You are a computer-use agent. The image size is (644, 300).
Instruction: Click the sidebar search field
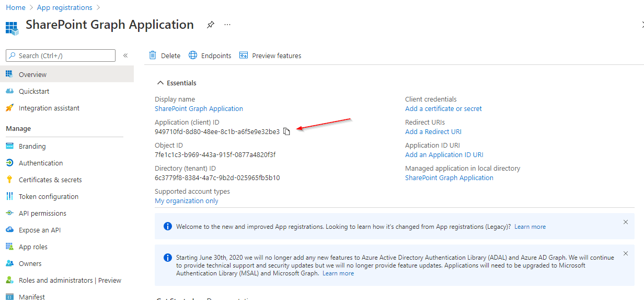pos(61,55)
